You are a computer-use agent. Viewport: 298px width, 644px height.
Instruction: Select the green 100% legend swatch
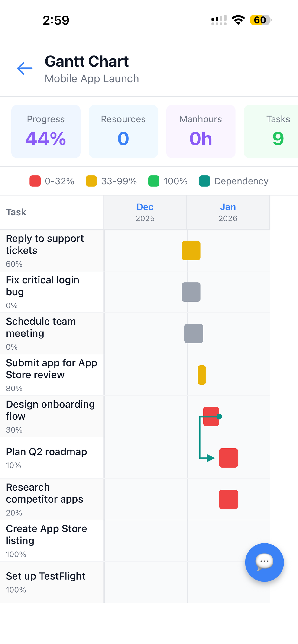154,181
